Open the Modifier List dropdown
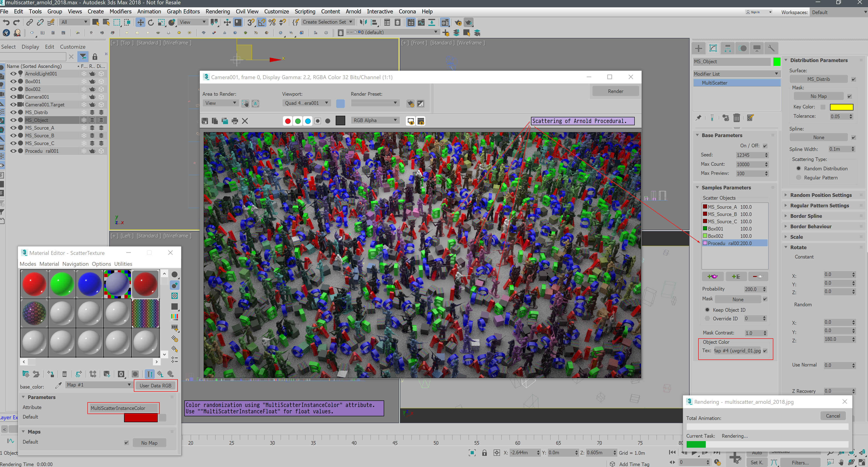The image size is (868, 467). [737, 74]
